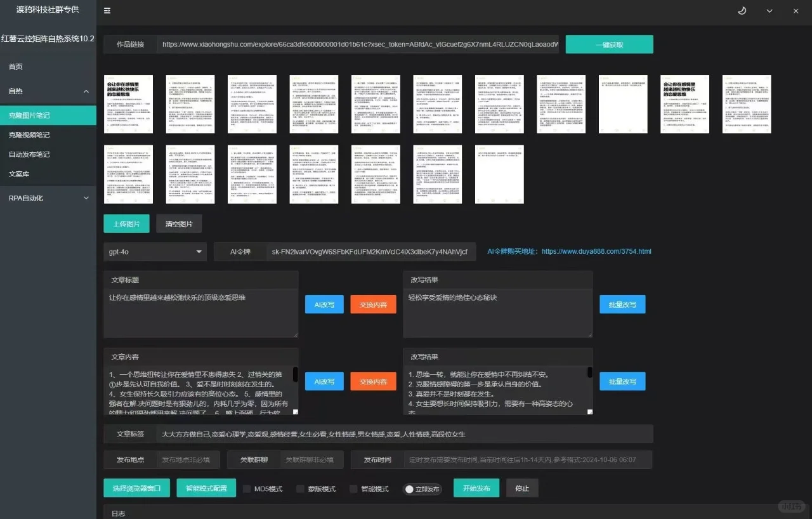
Task: Click the 停止 button
Action: [x=522, y=488]
